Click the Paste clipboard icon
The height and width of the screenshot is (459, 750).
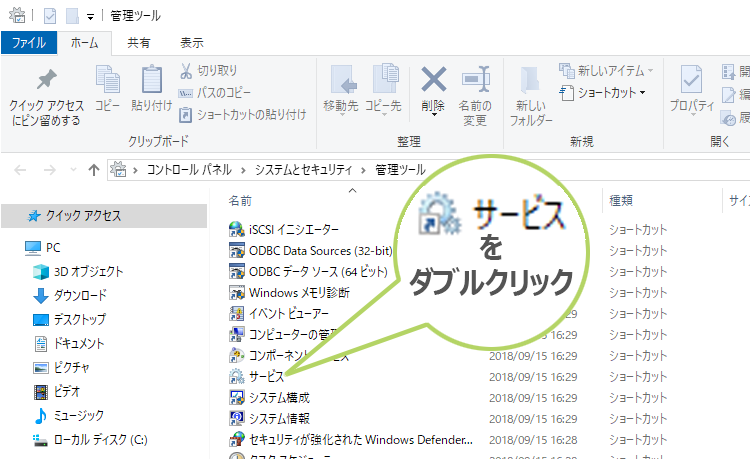point(151,79)
